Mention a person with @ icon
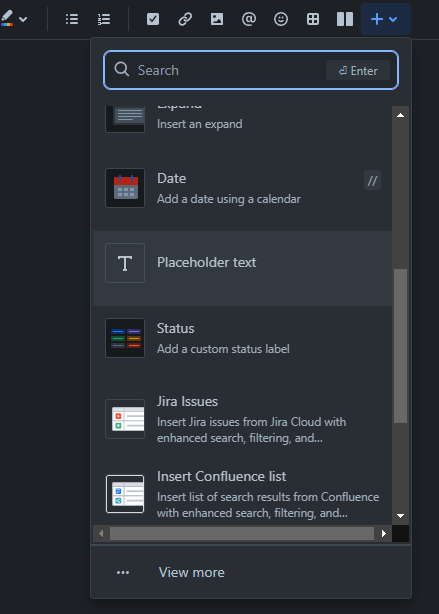Viewport: 439px width, 614px height. 249,19
